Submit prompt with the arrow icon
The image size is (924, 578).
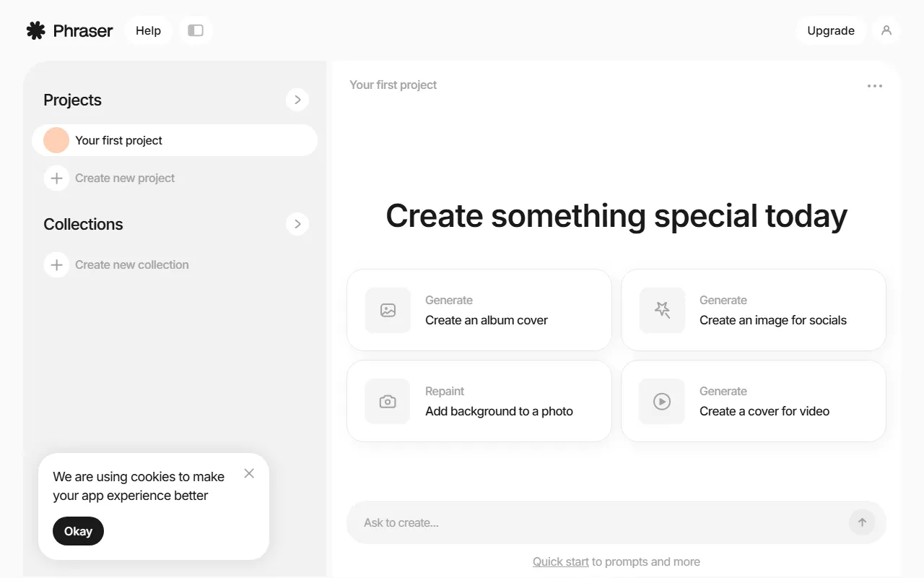point(862,522)
